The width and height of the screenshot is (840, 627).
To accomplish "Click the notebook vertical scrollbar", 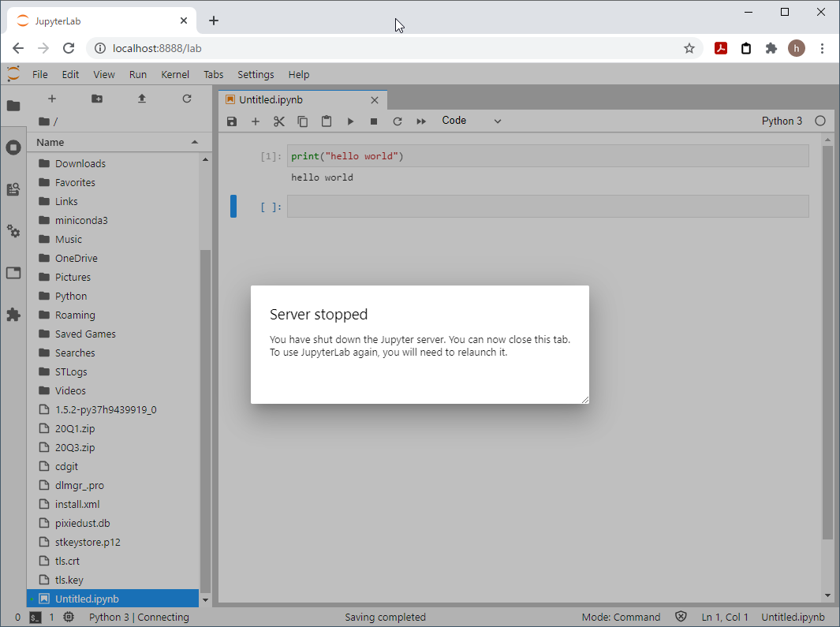I will 827,343.
